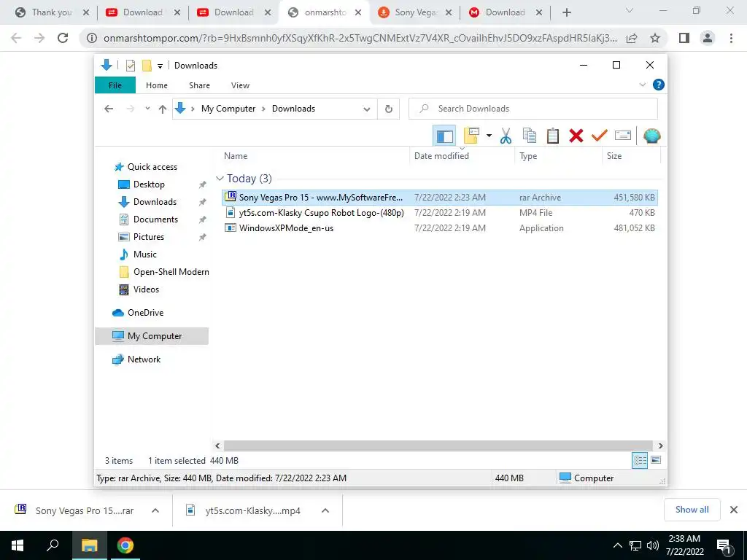Open a new Chrome tab
747x560 pixels.
point(566,13)
